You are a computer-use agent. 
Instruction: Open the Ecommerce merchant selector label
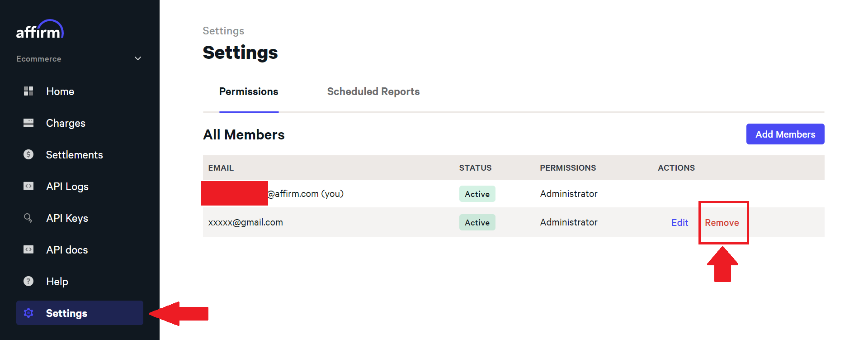(x=39, y=59)
